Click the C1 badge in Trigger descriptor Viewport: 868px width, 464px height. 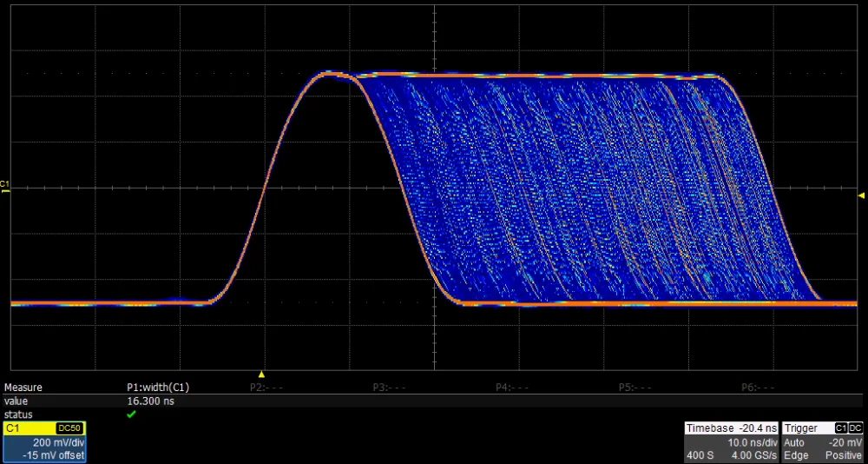pos(840,428)
